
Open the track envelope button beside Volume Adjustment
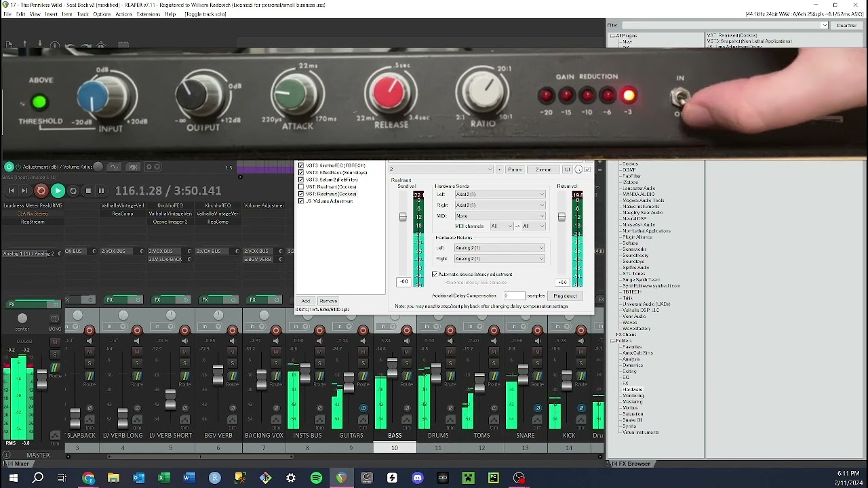coord(113,167)
